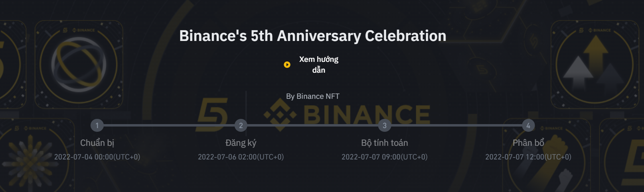Open the Xem hướng dẫn guide link
This screenshot has height=192, width=644.
coord(319,65)
